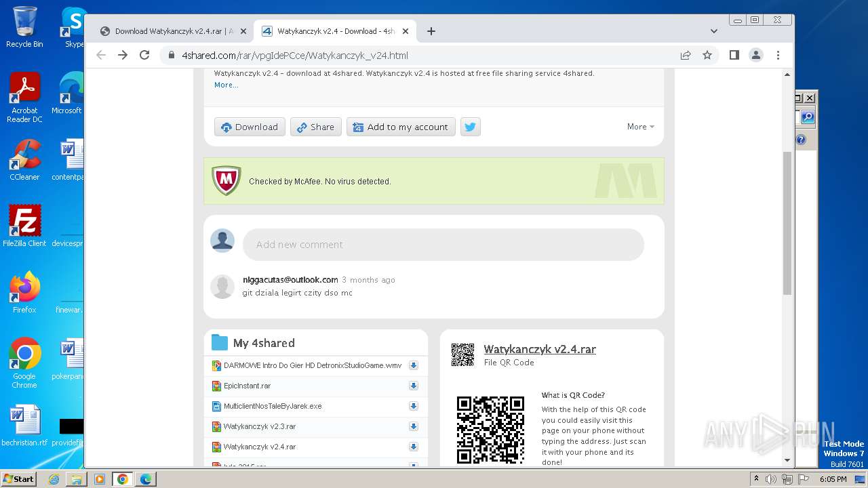This screenshot has width=868, height=488.
Task: Go forward in Chrome
Action: (123, 56)
